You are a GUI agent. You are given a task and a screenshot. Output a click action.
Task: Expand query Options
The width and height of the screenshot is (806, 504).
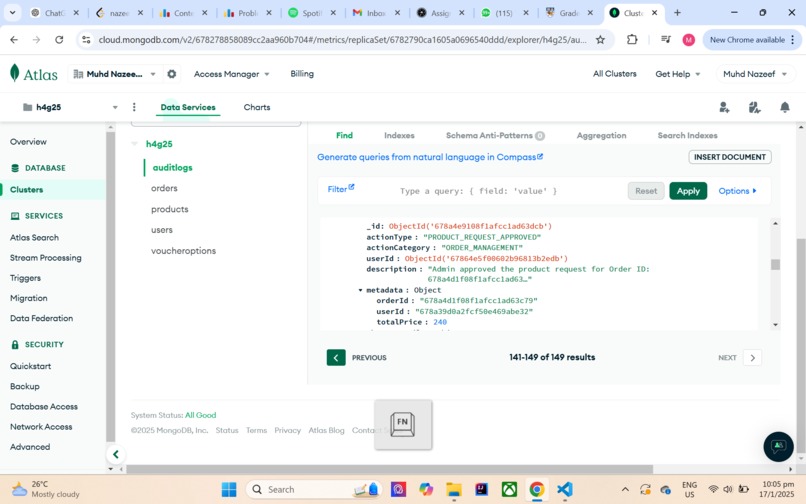pyautogui.click(x=737, y=191)
